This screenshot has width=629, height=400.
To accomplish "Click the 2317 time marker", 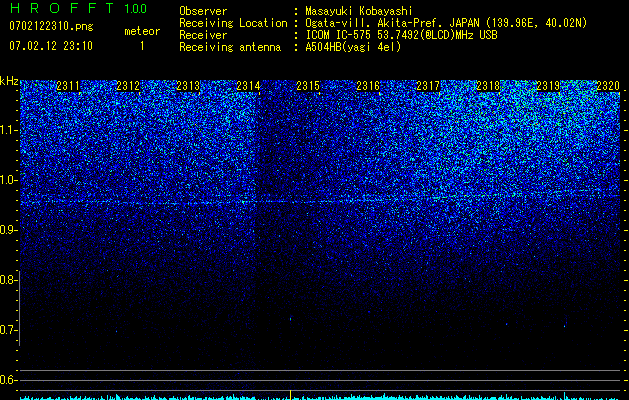I will click(x=428, y=86).
